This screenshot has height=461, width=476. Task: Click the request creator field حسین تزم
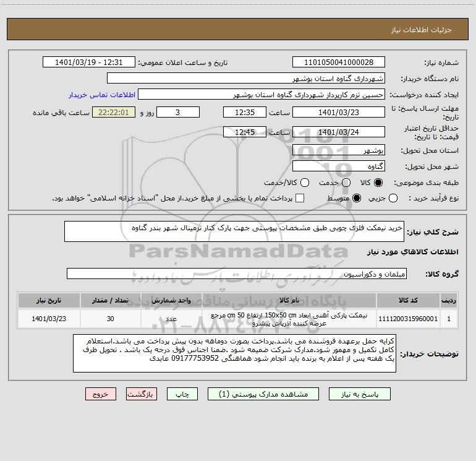(261, 95)
